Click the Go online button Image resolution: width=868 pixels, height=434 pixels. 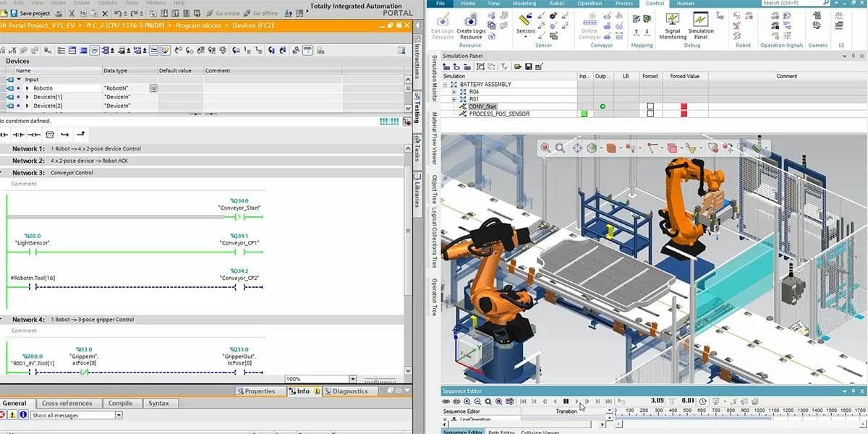click(224, 13)
